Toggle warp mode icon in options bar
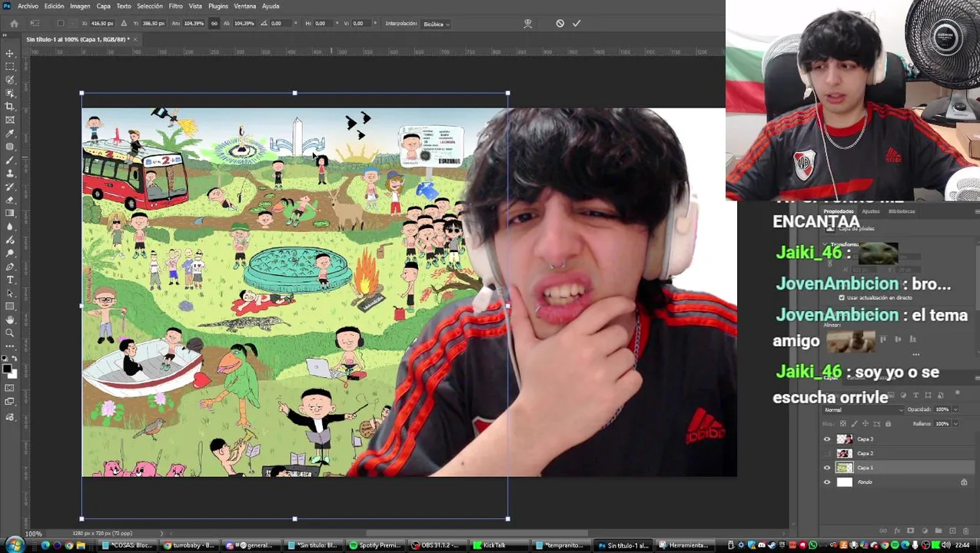 pos(527,24)
